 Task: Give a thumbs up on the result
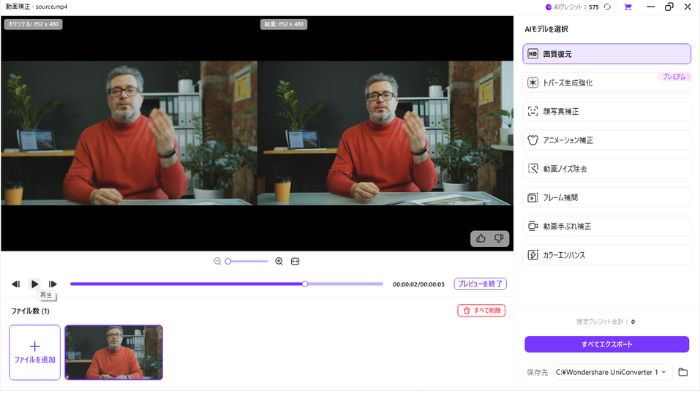tap(480, 238)
